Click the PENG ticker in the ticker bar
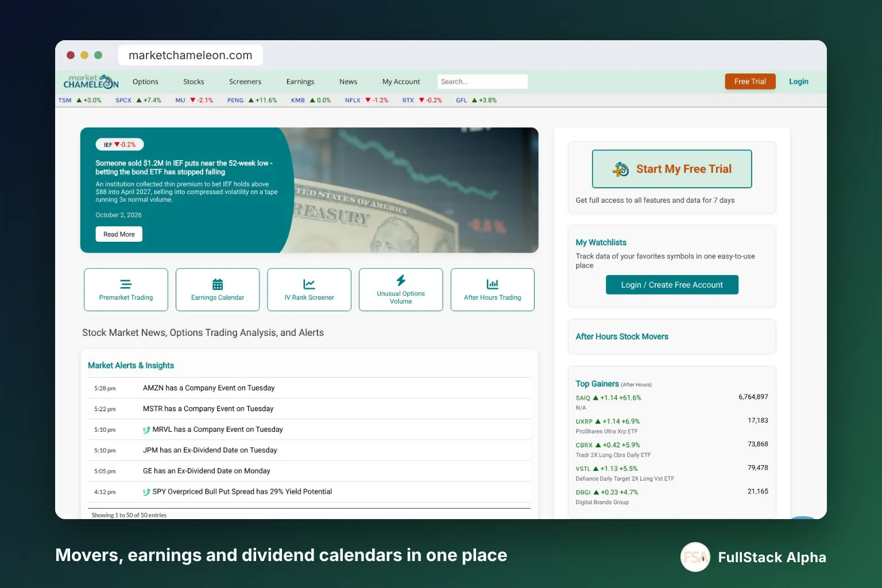 click(235, 100)
